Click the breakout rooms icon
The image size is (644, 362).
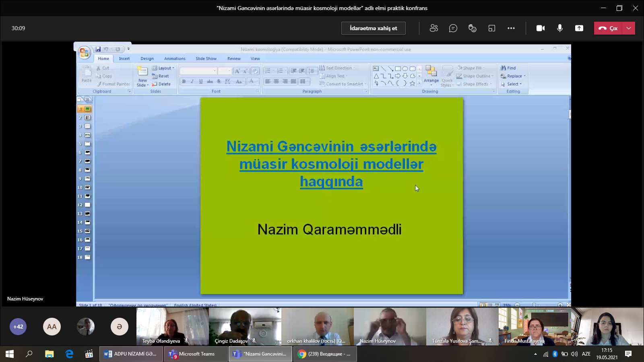click(x=491, y=28)
